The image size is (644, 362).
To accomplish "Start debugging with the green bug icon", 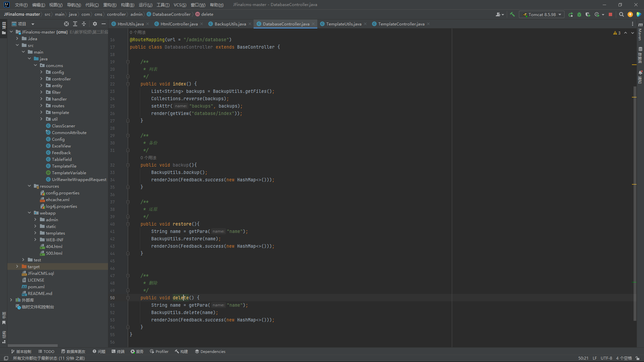I will pyautogui.click(x=579, y=14).
